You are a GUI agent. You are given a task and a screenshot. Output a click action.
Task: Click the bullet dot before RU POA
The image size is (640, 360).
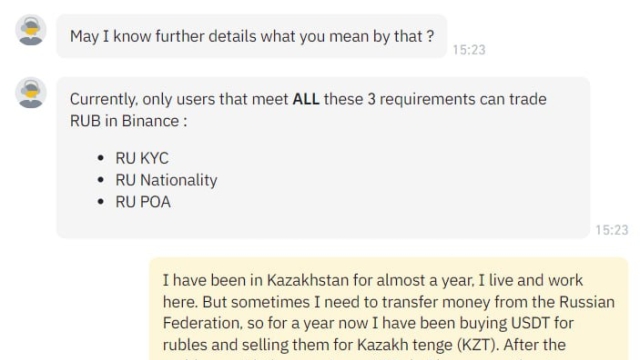click(x=101, y=202)
